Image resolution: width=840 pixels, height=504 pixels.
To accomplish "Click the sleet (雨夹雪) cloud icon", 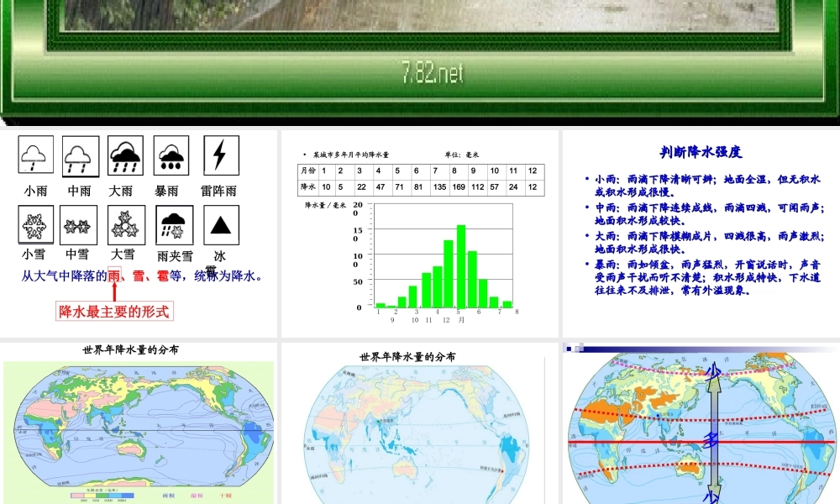I will tap(175, 225).
